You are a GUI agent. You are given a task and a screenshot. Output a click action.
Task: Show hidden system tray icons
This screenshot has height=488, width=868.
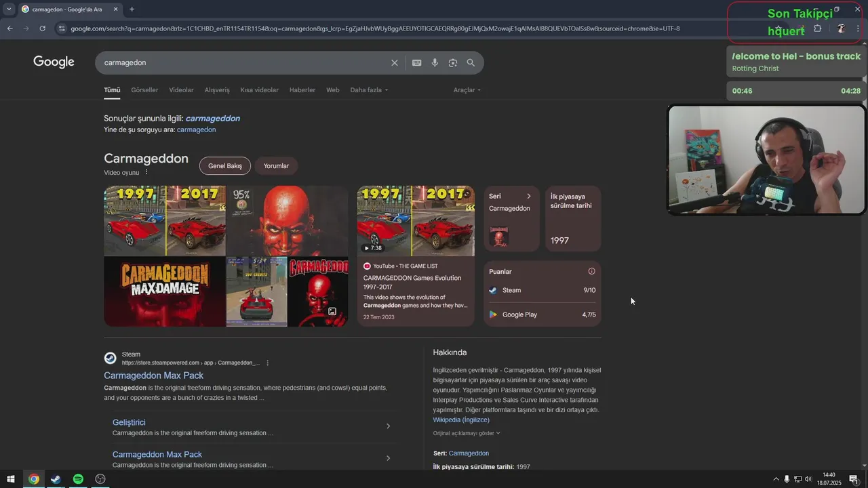pyautogui.click(x=776, y=479)
